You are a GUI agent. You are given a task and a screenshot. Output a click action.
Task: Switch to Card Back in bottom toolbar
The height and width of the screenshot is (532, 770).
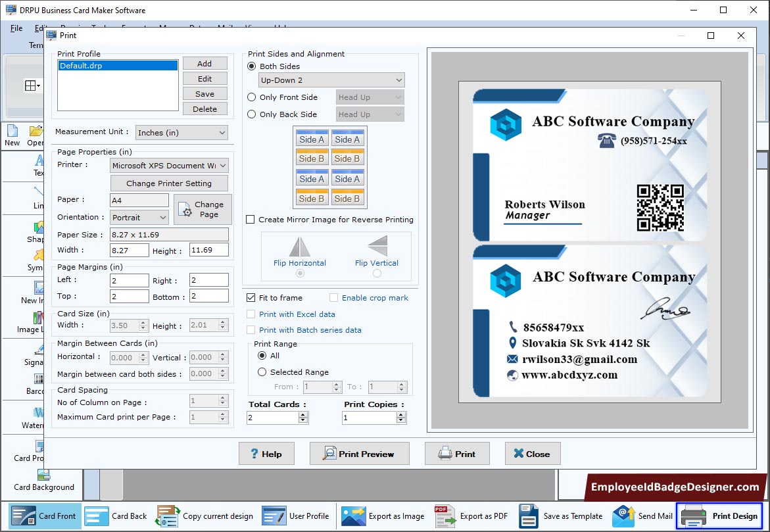coord(116,516)
